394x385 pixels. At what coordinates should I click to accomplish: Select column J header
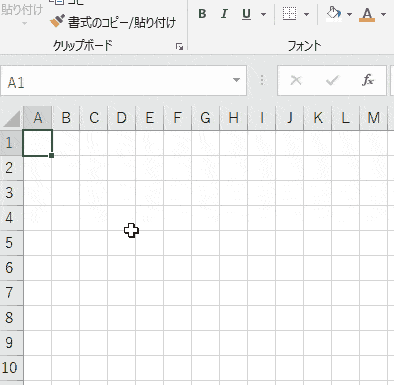coord(290,118)
